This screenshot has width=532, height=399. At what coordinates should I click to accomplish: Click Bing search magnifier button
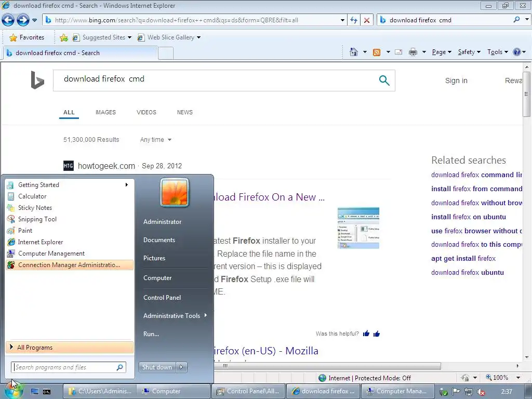point(384,81)
